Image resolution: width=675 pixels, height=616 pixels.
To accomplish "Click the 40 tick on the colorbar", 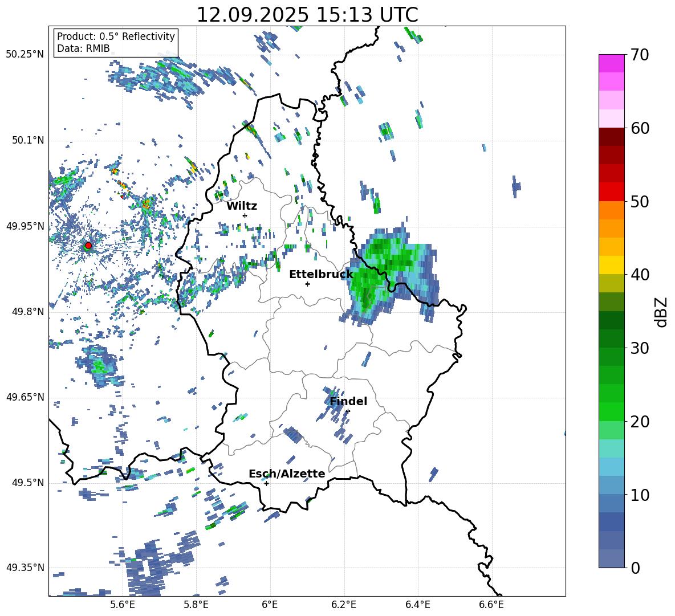I will coord(639,275).
